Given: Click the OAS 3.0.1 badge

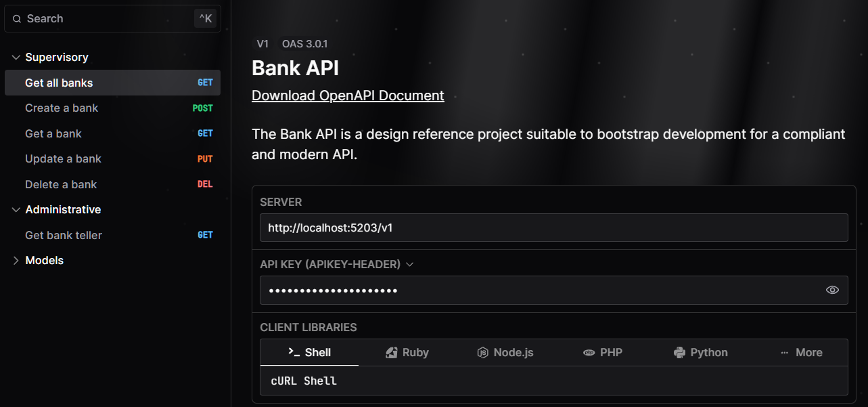Looking at the screenshot, I should 305,44.
